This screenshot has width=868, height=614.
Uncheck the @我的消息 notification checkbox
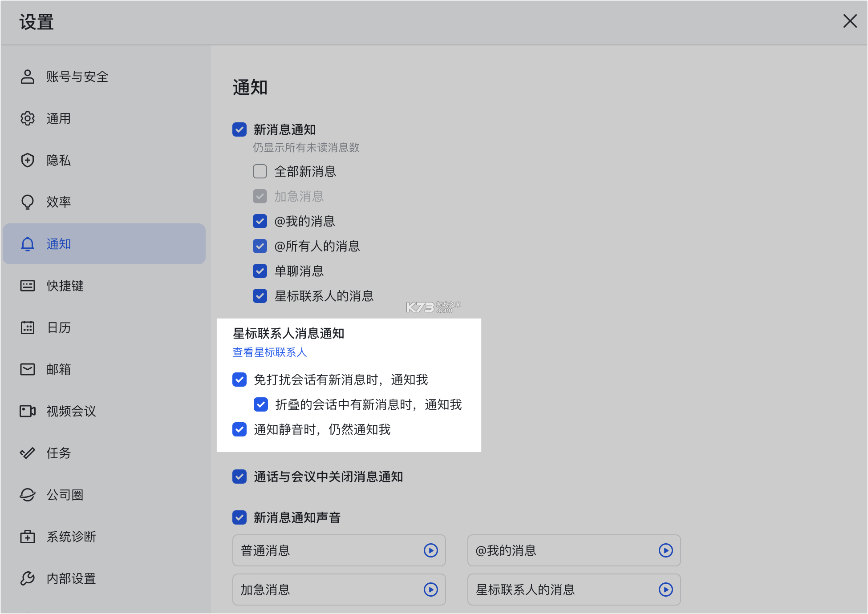[x=260, y=221]
